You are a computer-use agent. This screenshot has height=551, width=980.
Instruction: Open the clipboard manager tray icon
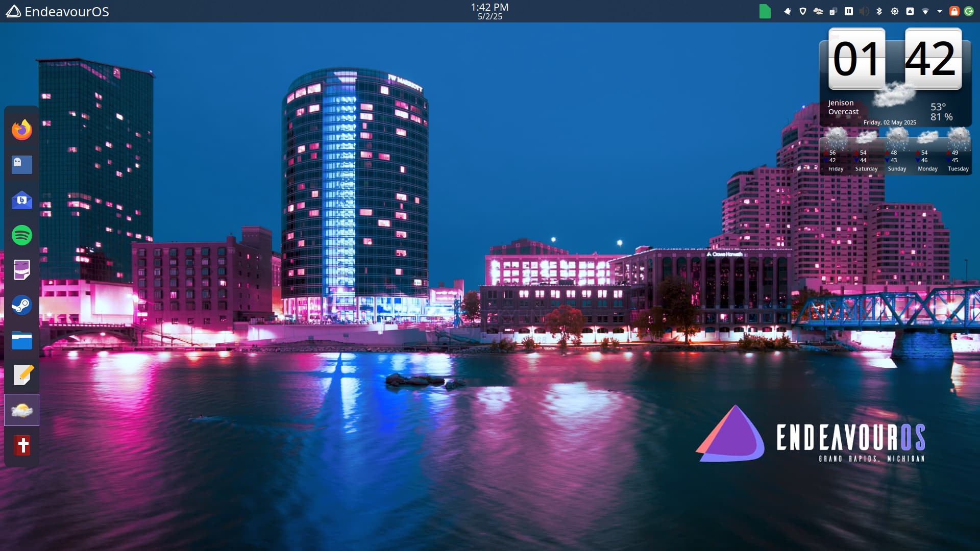(834, 11)
